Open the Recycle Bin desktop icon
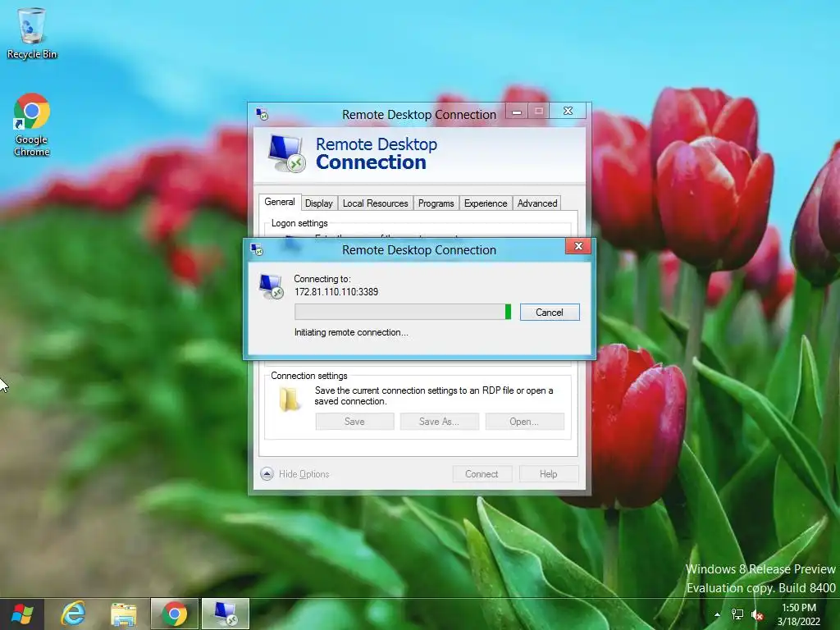 tap(32, 33)
